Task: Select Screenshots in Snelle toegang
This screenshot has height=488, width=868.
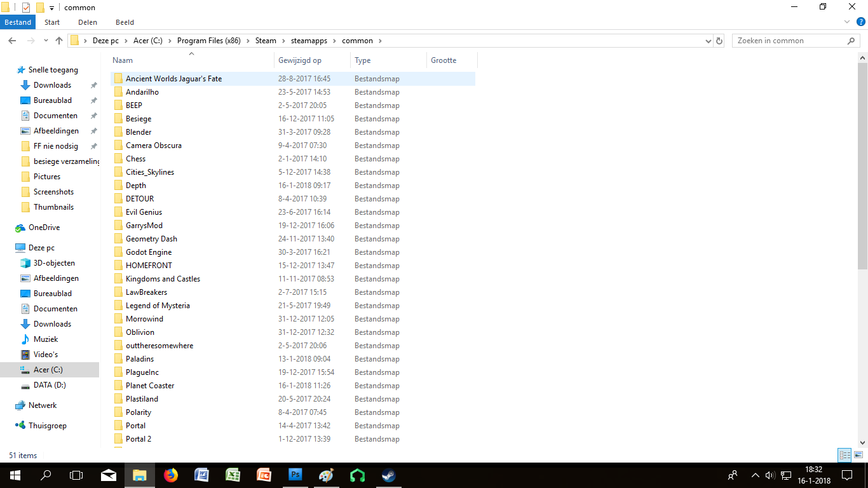Action: tap(53, 192)
